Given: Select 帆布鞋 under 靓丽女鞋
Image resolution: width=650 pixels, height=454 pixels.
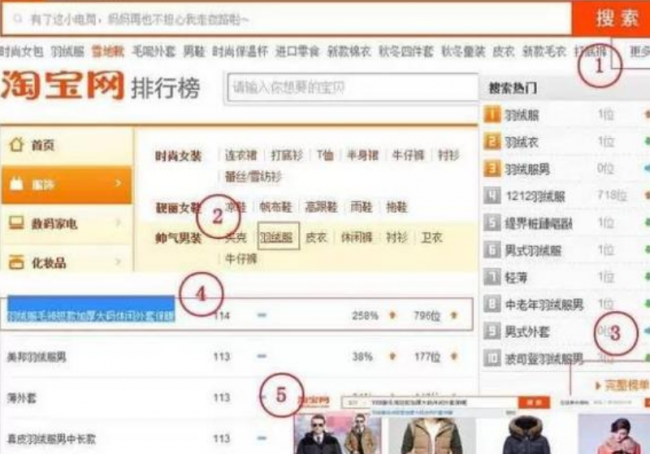Looking at the screenshot, I should click(x=276, y=206).
